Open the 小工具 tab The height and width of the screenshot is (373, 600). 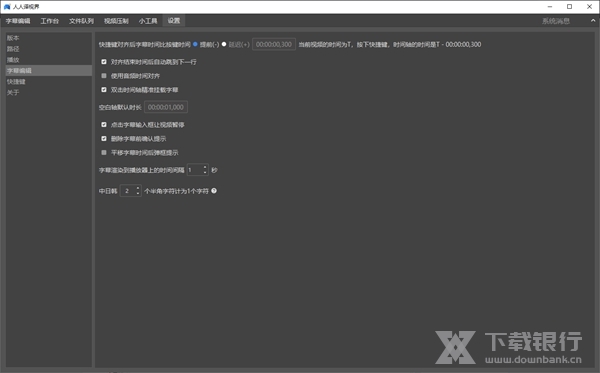(148, 21)
